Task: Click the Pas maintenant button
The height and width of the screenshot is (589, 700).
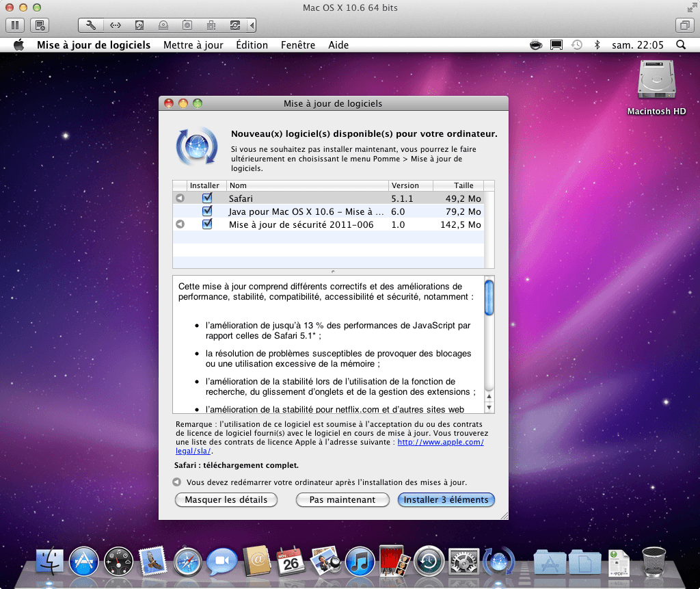Action: 342,499
